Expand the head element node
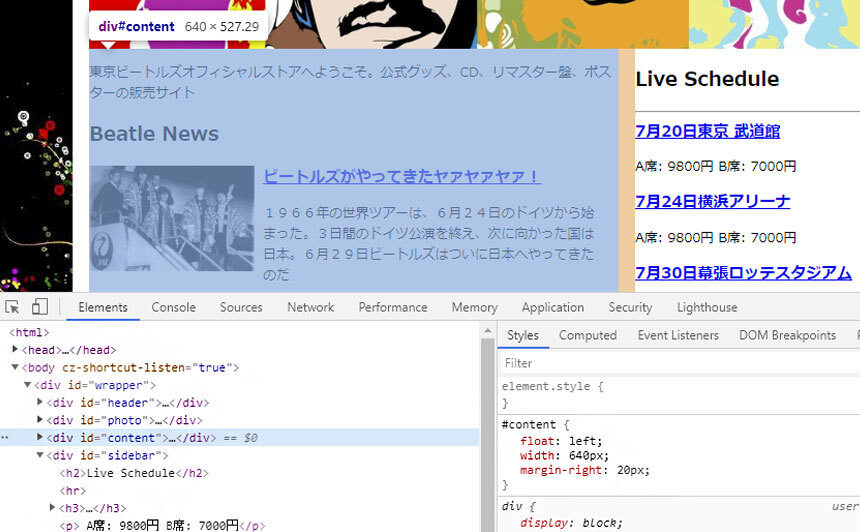 click(x=15, y=349)
